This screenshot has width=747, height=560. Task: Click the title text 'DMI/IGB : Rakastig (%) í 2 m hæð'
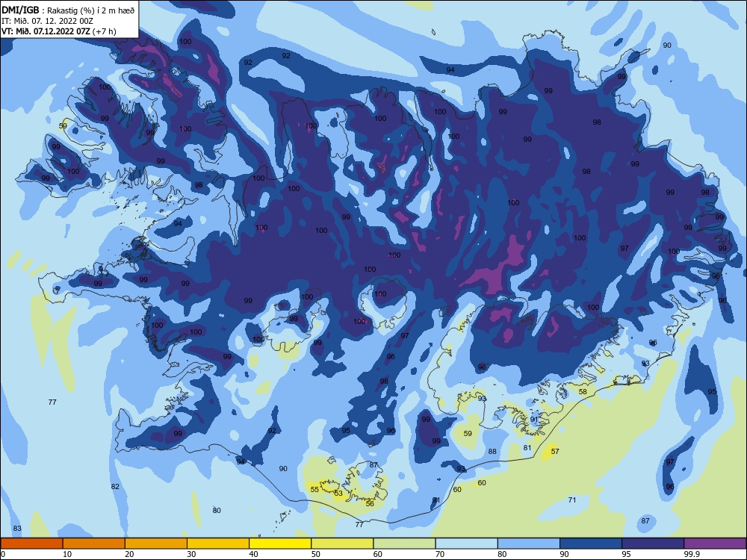[x=68, y=10]
